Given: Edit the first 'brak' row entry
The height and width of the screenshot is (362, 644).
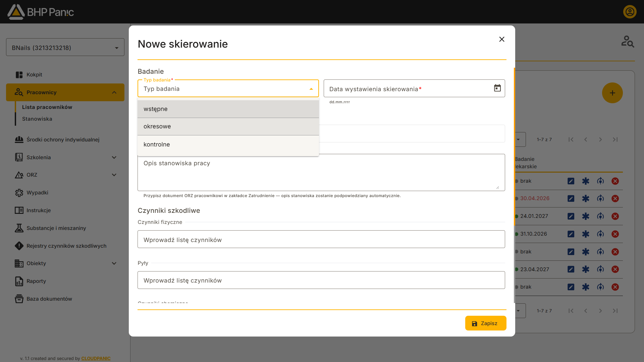Looking at the screenshot, I should pos(571,181).
